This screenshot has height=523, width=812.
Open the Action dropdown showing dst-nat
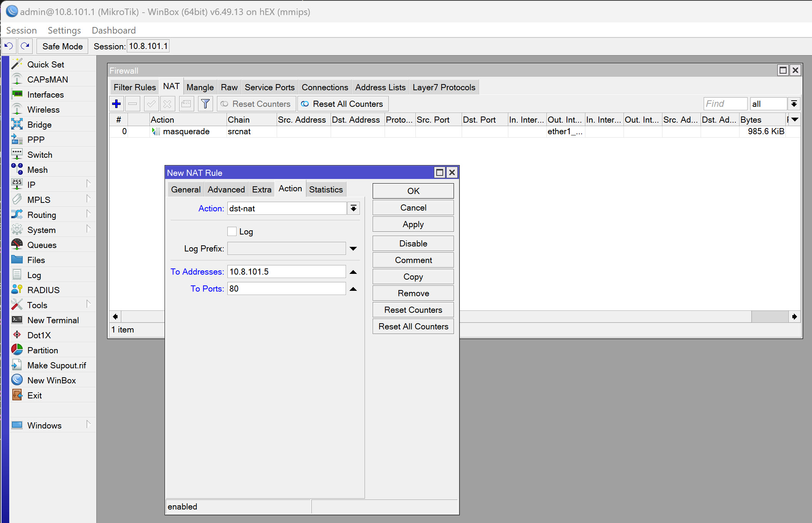[x=353, y=208]
